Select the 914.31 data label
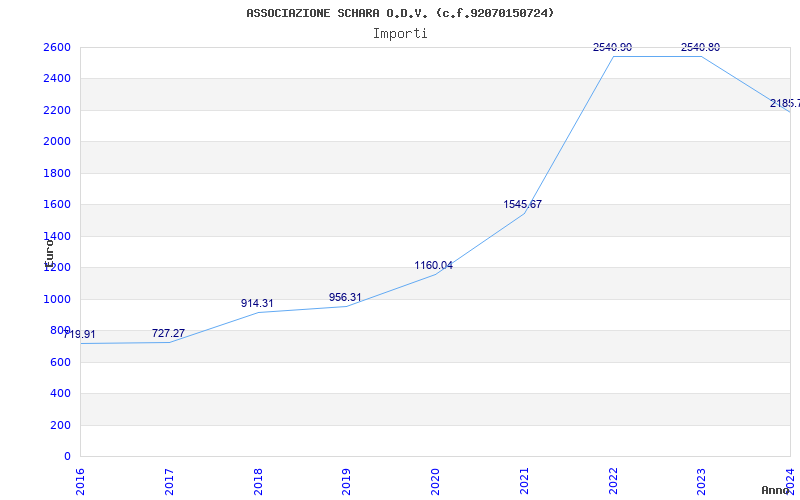 pyautogui.click(x=257, y=304)
